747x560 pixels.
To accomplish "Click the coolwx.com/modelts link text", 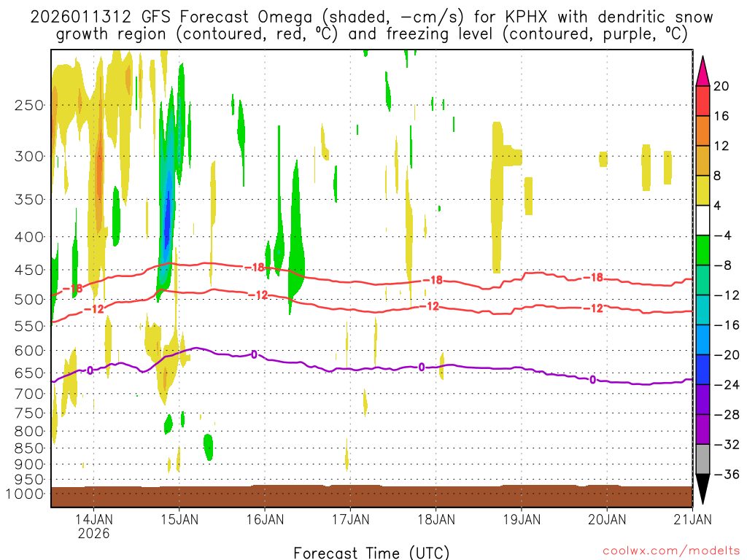I will (671, 551).
